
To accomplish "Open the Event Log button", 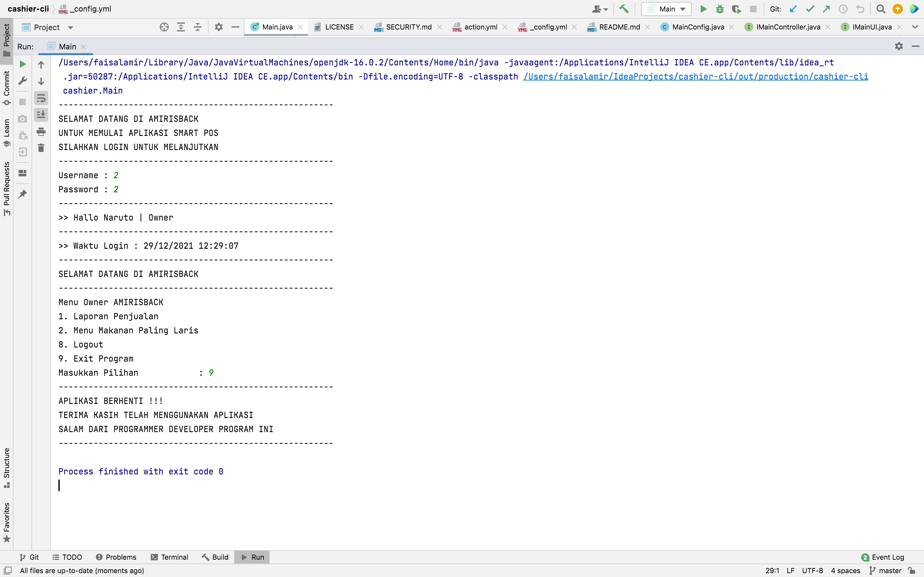I will click(x=883, y=557).
